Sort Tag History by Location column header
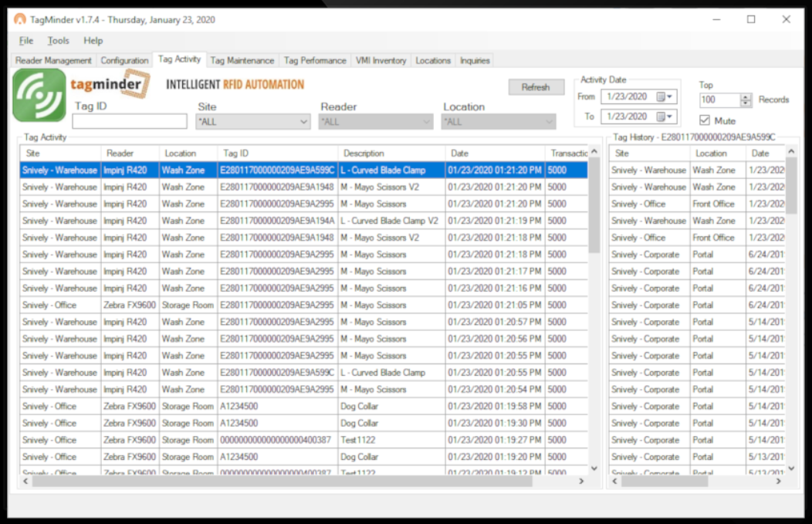Screen dimensions: 812x524 (718, 154)
